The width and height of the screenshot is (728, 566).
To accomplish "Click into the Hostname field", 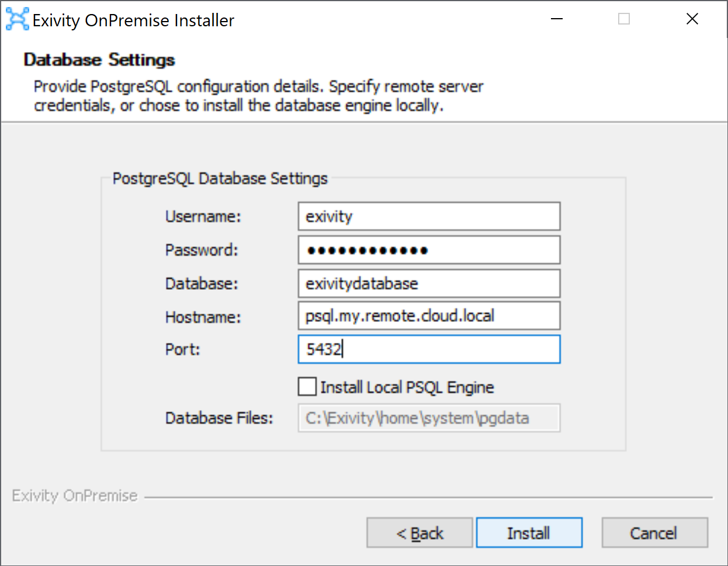I will (429, 315).
